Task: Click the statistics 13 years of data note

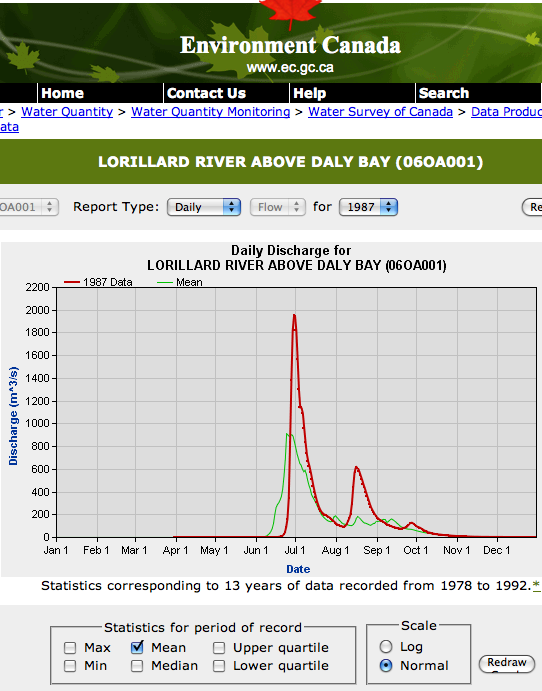Action: 286,586
